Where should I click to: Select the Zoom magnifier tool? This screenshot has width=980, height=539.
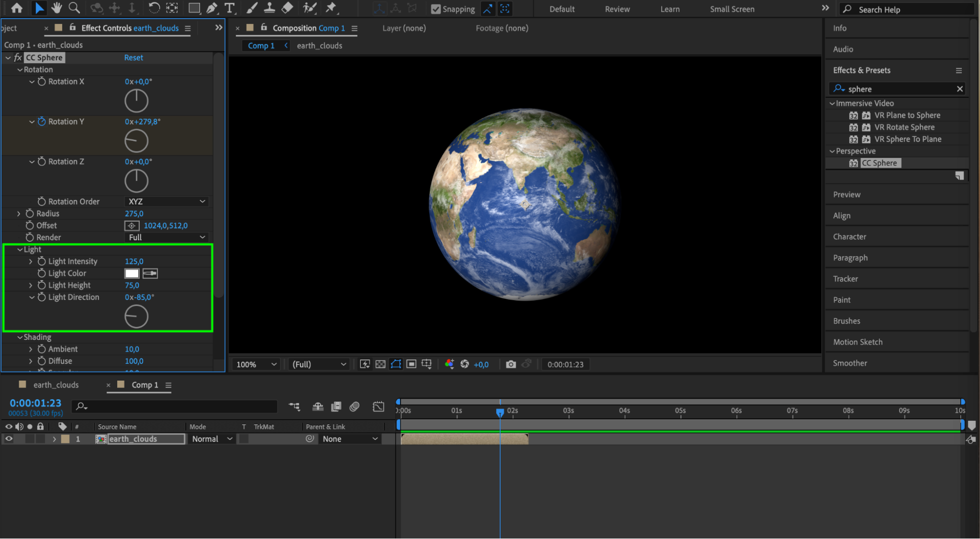(74, 8)
